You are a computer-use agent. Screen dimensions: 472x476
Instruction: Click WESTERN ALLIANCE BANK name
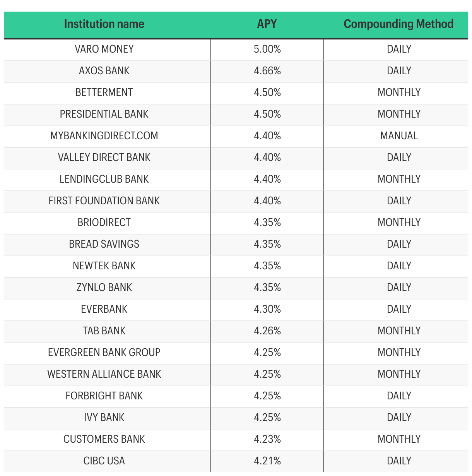coord(104,374)
